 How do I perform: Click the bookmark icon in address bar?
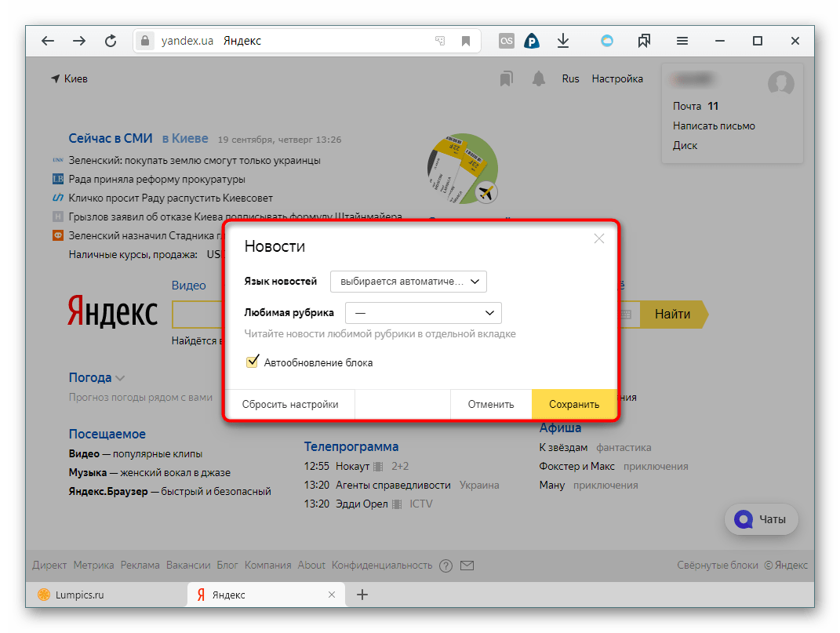tap(465, 42)
